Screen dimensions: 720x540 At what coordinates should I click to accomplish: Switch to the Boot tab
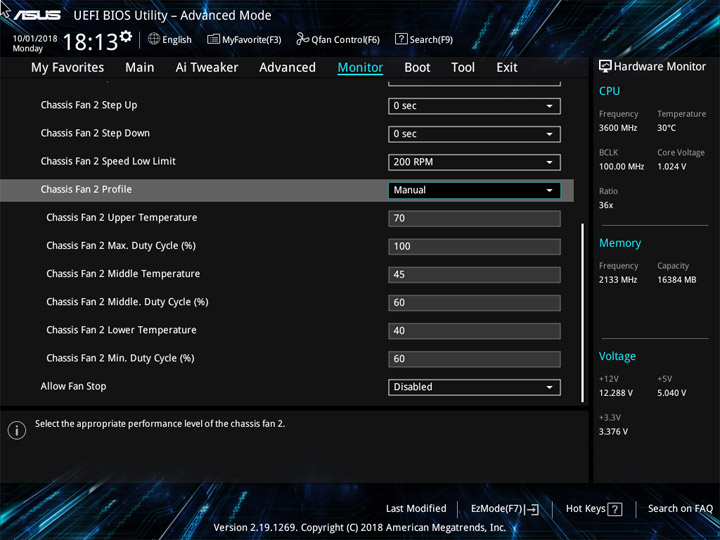tap(417, 68)
